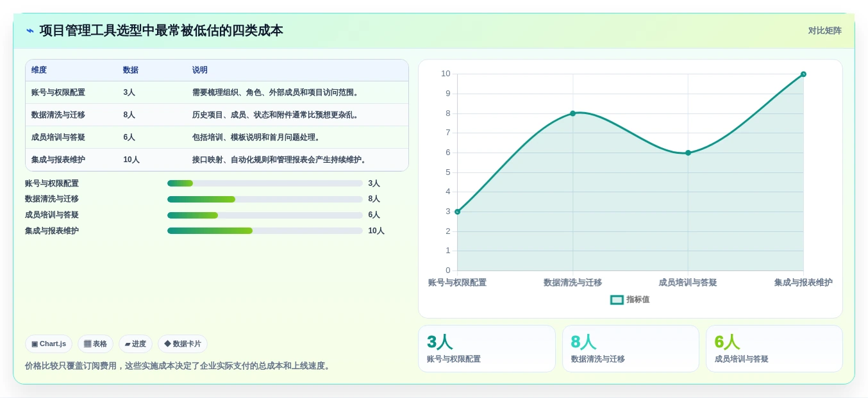Open the 8人 数据清洗与迁移 data card
This screenshot has width=868, height=398.
(631, 349)
